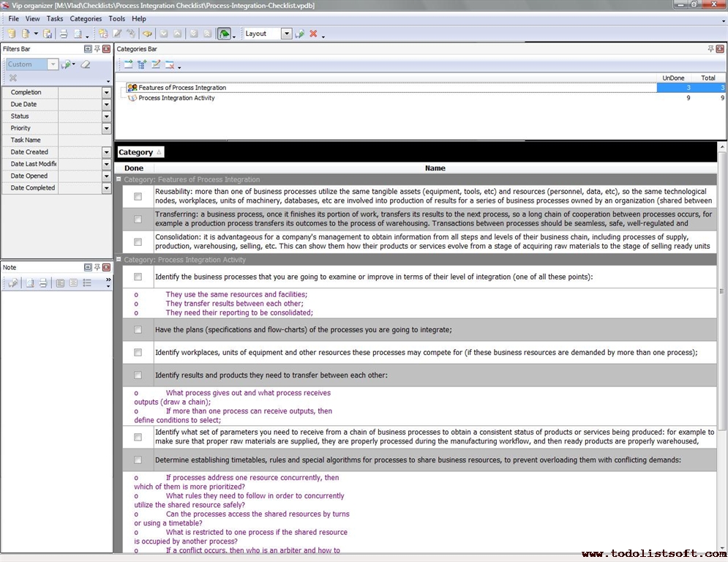Tick the Done checkbox for Consolidation task

138,242
